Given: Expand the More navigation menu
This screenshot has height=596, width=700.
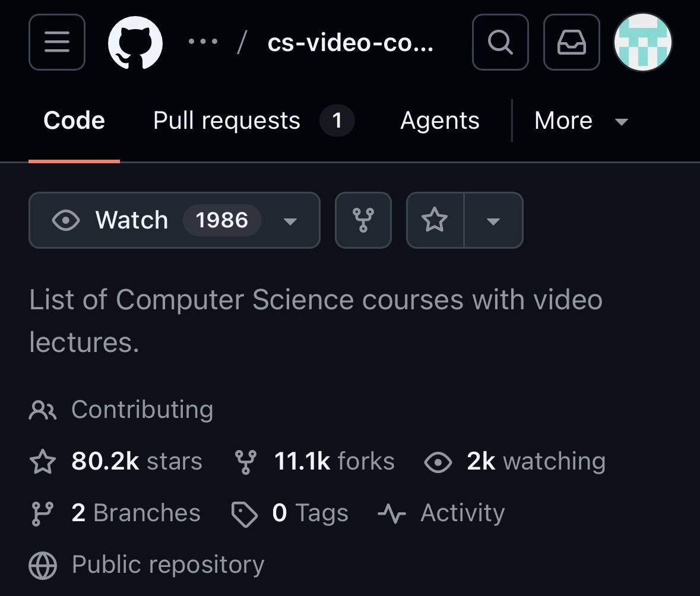Looking at the screenshot, I should coord(580,121).
